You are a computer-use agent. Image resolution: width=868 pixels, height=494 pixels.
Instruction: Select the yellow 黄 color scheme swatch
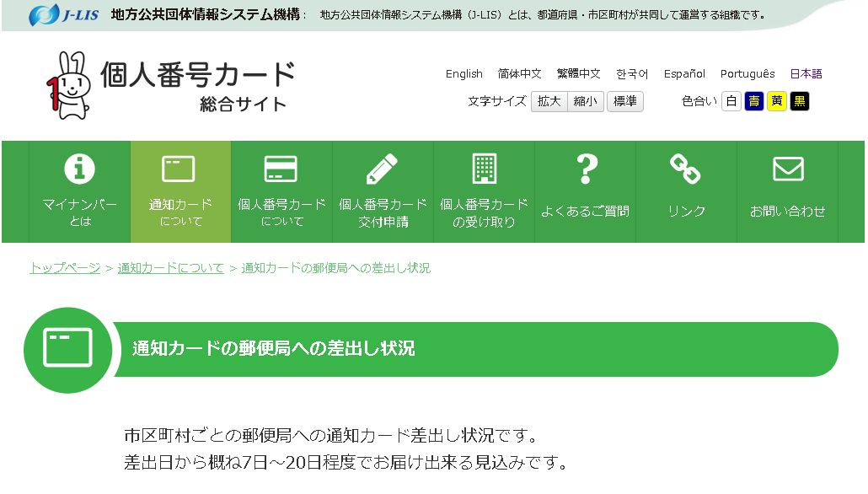tap(777, 101)
